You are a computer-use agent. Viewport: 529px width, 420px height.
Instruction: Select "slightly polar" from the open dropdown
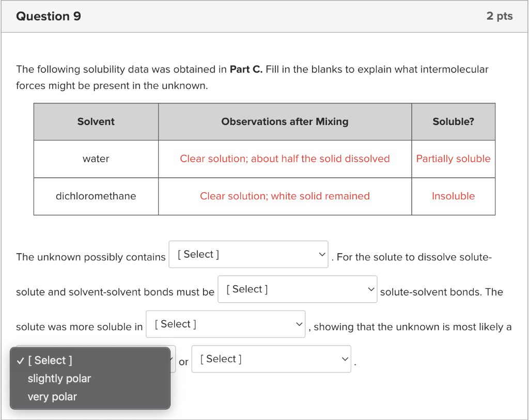coord(59,378)
